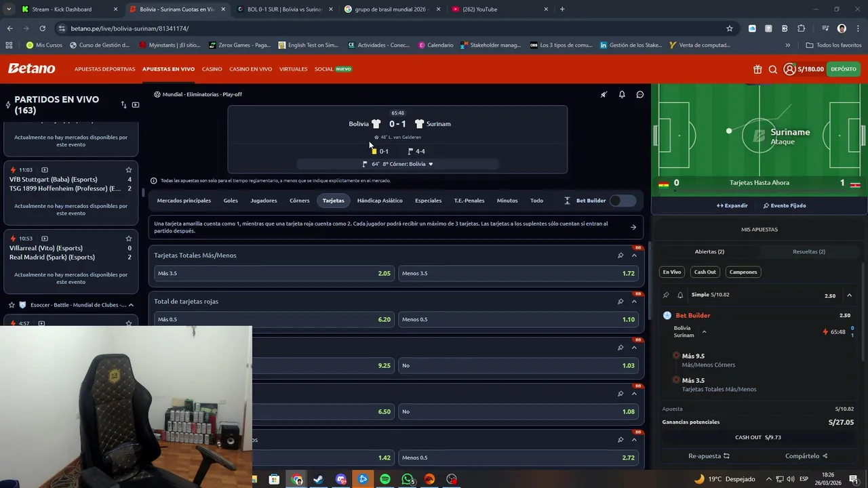Collapse the Simple S/10.82 bet slip
This screenshot has width=868, height=488.
[x=849, y=296]
